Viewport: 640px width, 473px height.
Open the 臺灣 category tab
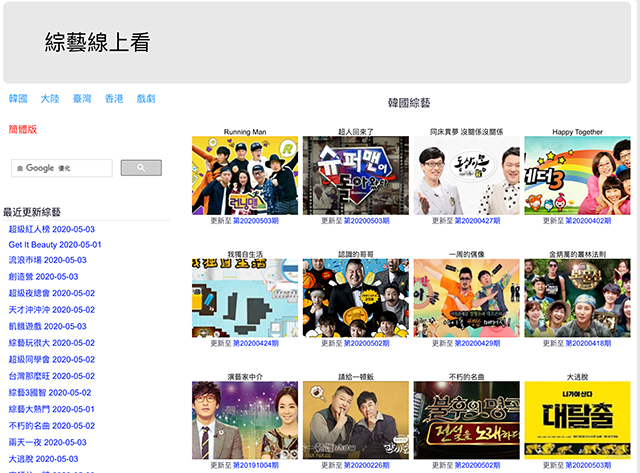click(x=82, y=98)
